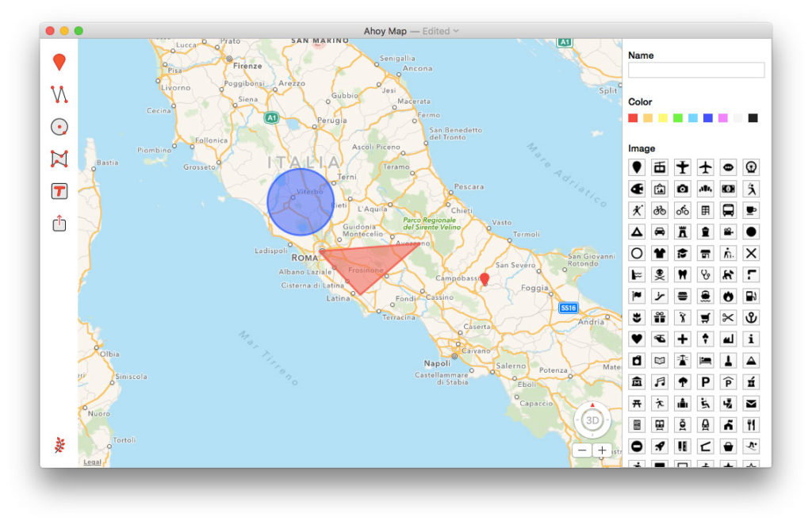Open the Legal link on the map

point(92,462)
